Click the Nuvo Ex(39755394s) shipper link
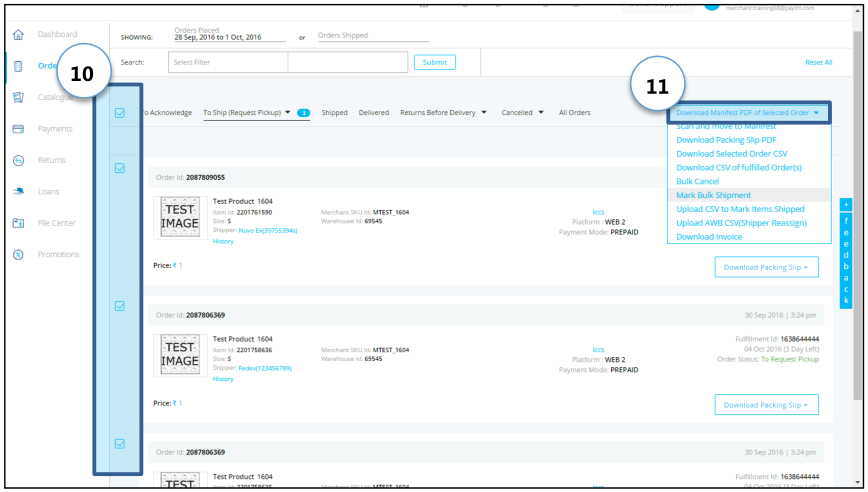The image size is (868, 492). point(268,230)
